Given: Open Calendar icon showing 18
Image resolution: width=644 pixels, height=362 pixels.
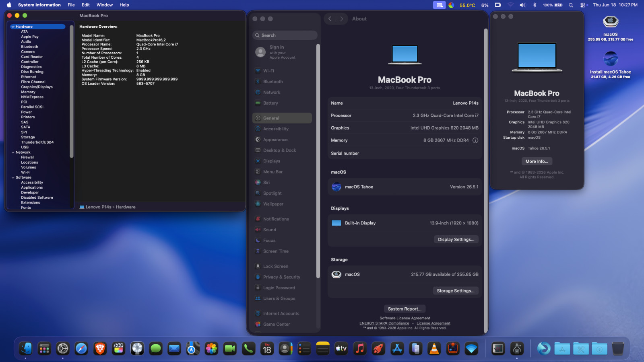Looking at the screenshot, I should coord(267,348).
